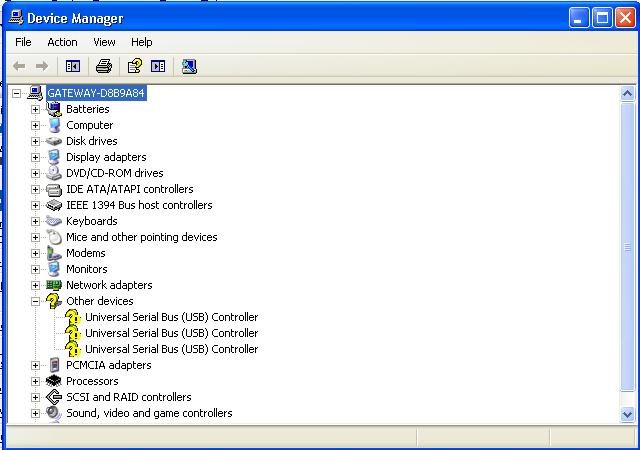640x450 pixels.
Task: Expand the PCMCIA adapters node
Action: point(36,365)
